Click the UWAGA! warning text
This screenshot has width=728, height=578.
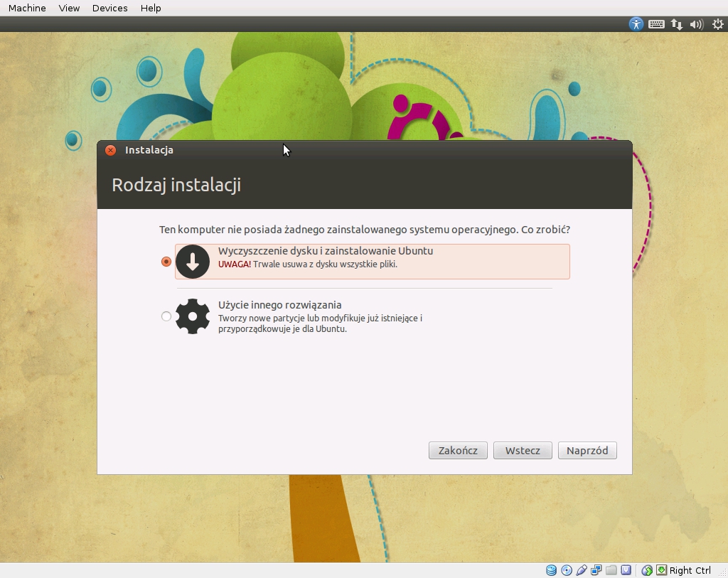235,264
